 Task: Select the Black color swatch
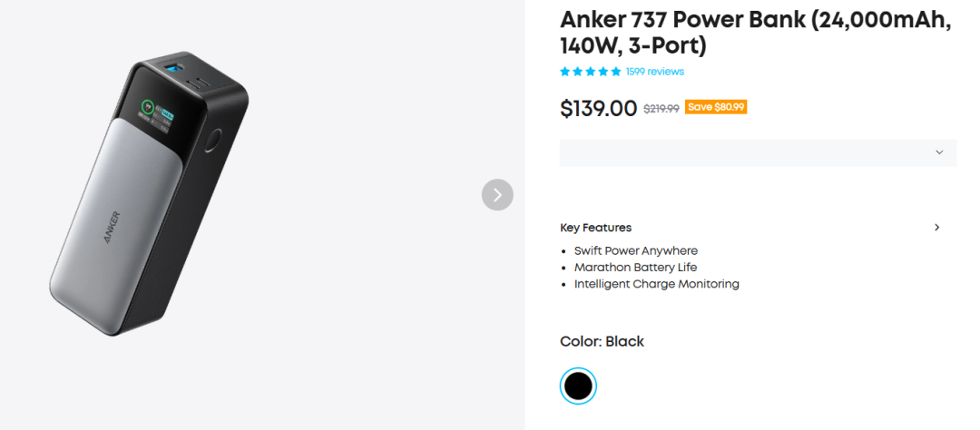point(578,386)
